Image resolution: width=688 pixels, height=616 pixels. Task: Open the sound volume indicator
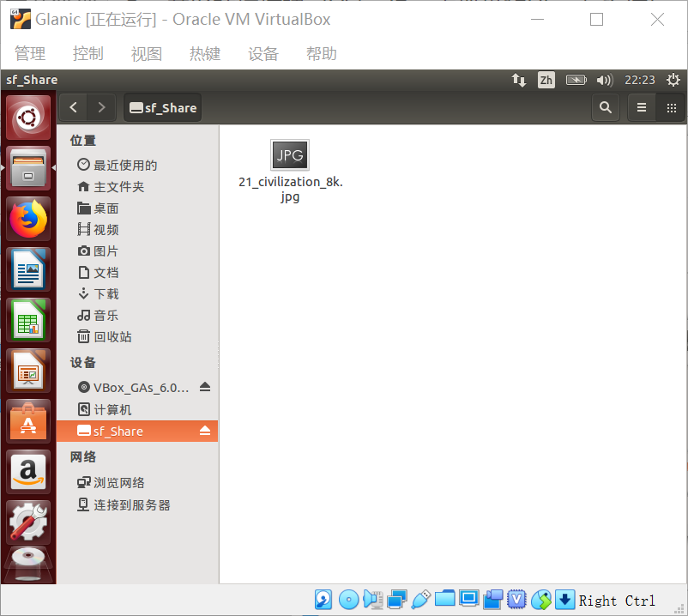[604, 80]
